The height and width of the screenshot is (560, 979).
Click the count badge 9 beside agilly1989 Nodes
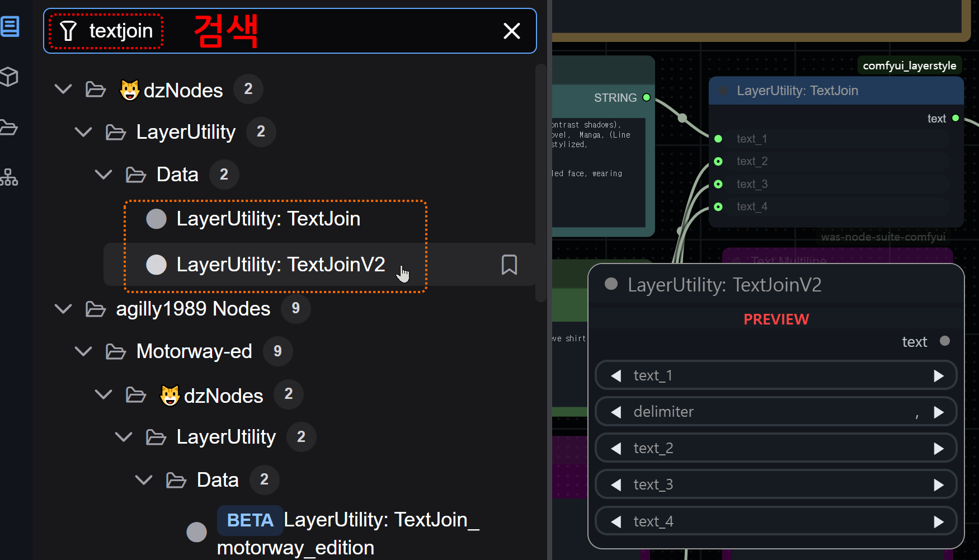(x=295, y=308)
